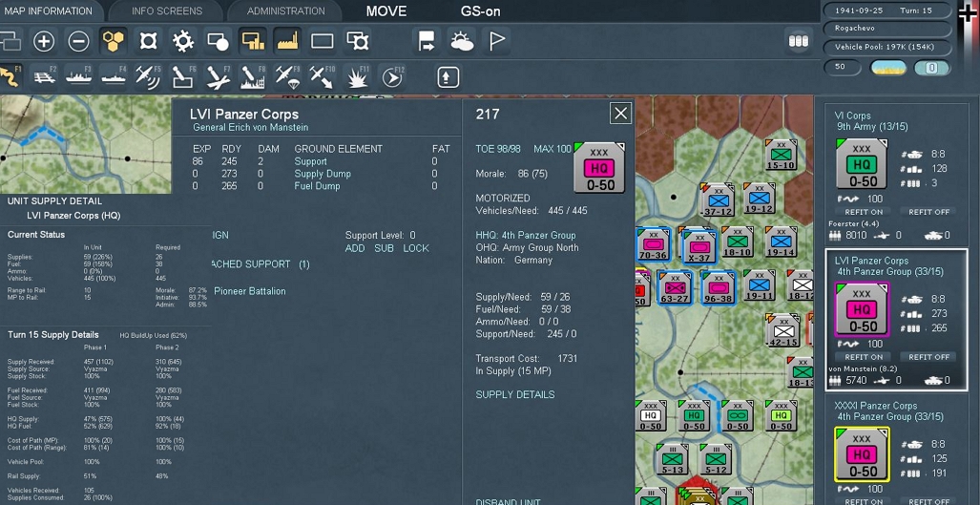The image size is (980, 505).
Task: Select the F11 explosion attack mode icon
Action: click(x=358, y=77)
